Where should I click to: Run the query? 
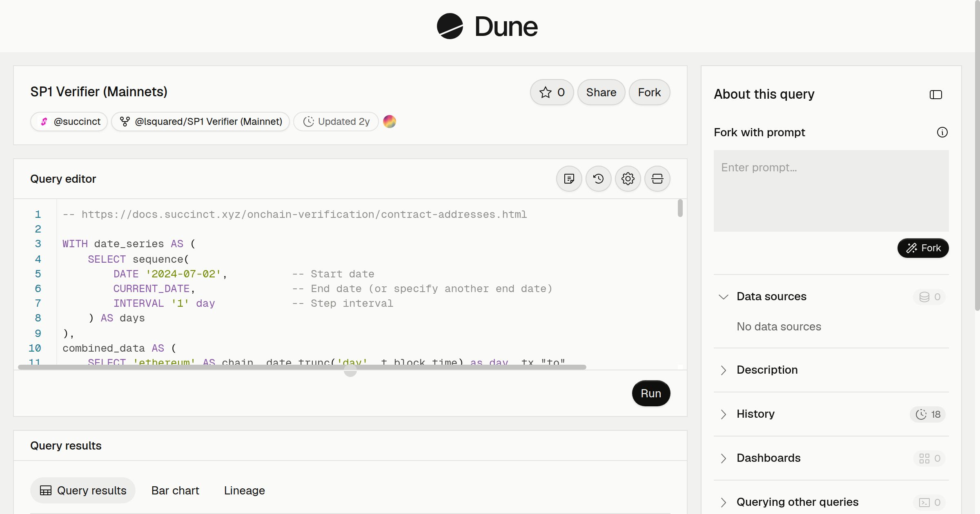tap(651, 393)
